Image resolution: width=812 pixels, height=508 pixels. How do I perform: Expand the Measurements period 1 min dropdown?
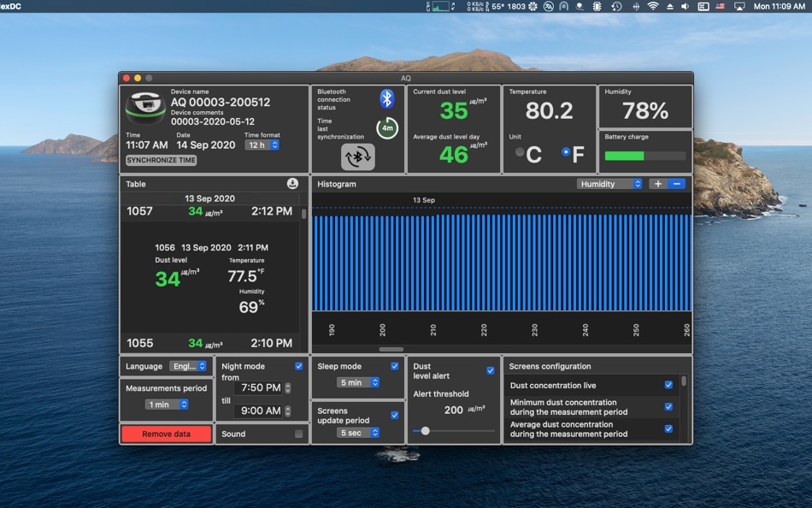[x=168, y=405]
